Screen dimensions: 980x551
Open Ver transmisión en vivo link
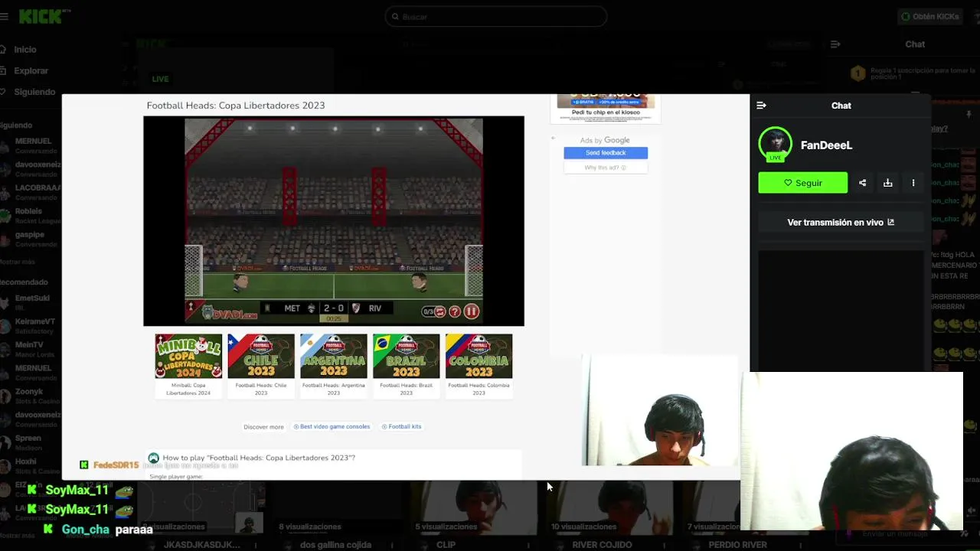(x=841, y=223)
